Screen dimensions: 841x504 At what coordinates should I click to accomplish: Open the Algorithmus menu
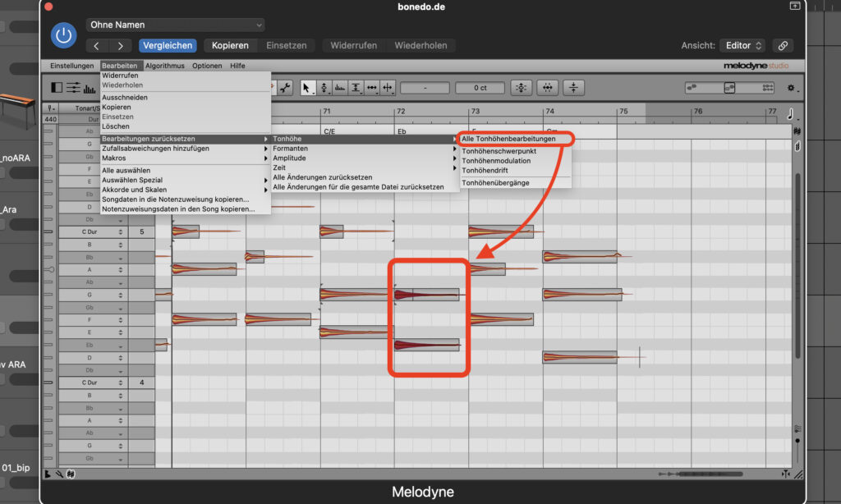164,66
